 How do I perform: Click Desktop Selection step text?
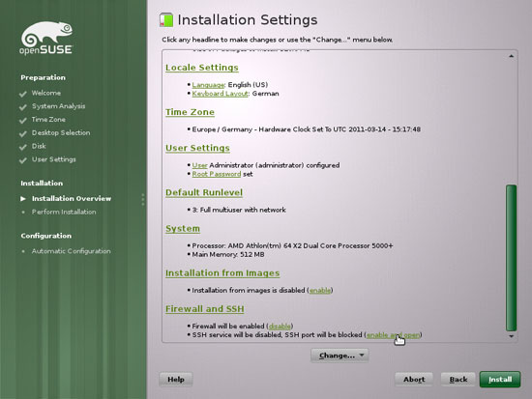point(61,132)
